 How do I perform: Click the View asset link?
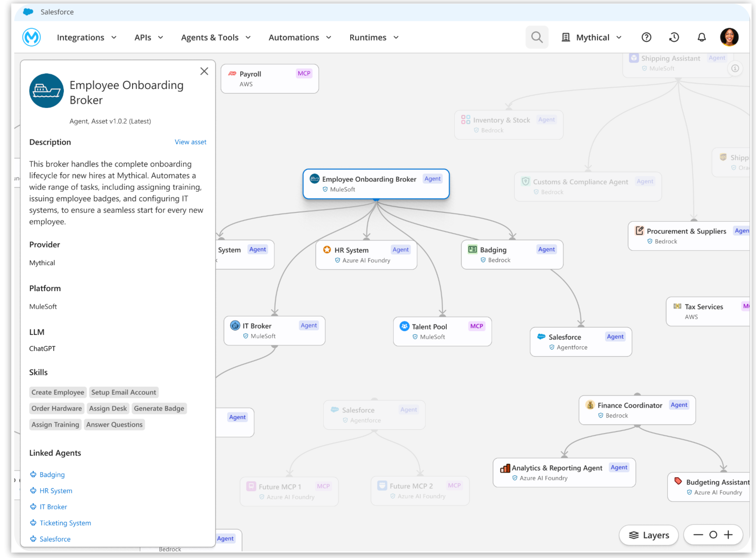click(x=191, y=142)
